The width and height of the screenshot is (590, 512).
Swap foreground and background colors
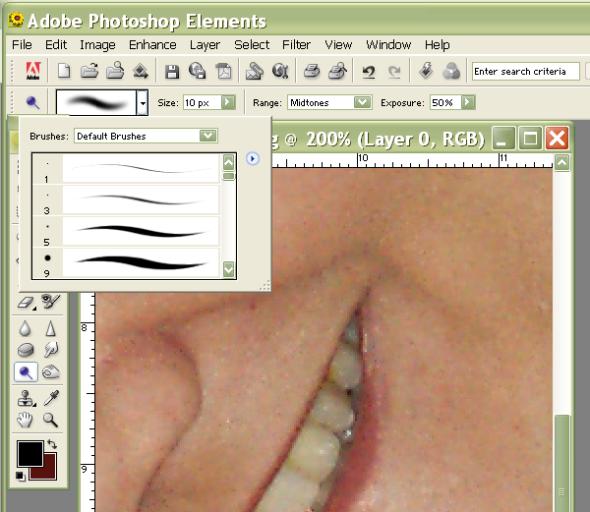point(52,444)
